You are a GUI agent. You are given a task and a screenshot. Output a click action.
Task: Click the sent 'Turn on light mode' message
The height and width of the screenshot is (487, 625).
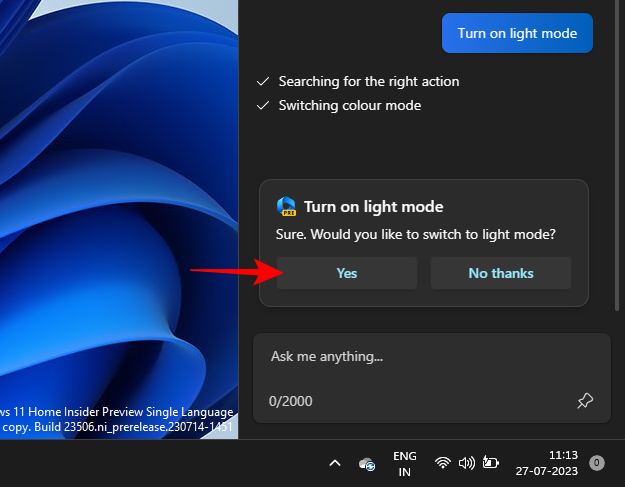(x=517, y=33)
